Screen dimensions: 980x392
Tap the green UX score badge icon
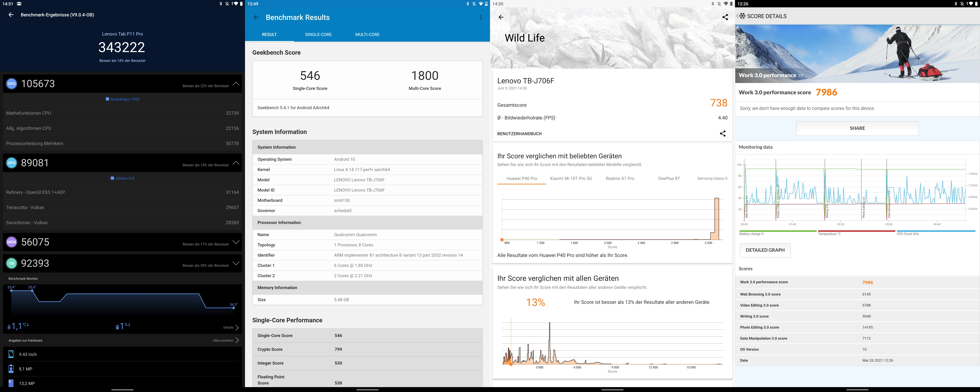pyautogui.click(x=12, y=263)
